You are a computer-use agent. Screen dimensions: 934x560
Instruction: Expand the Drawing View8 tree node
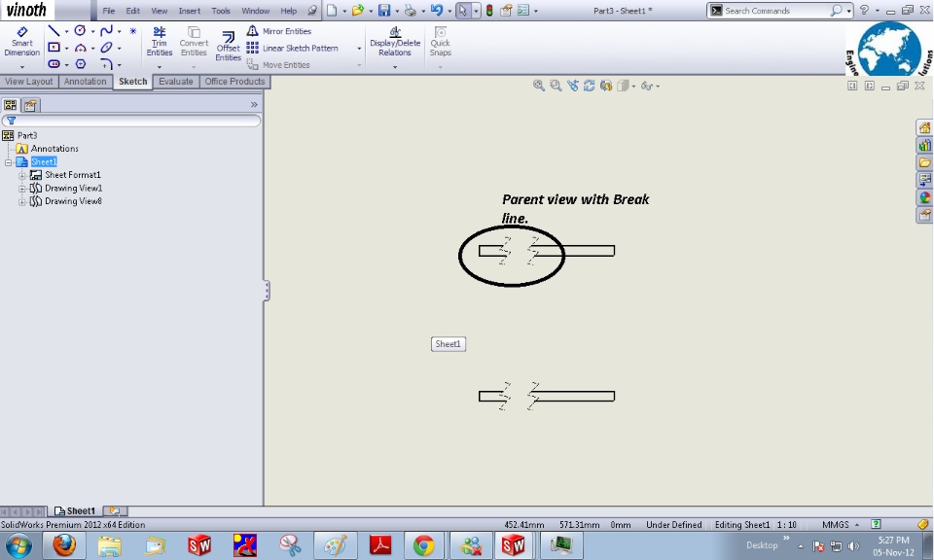click(x=22, y=201)
